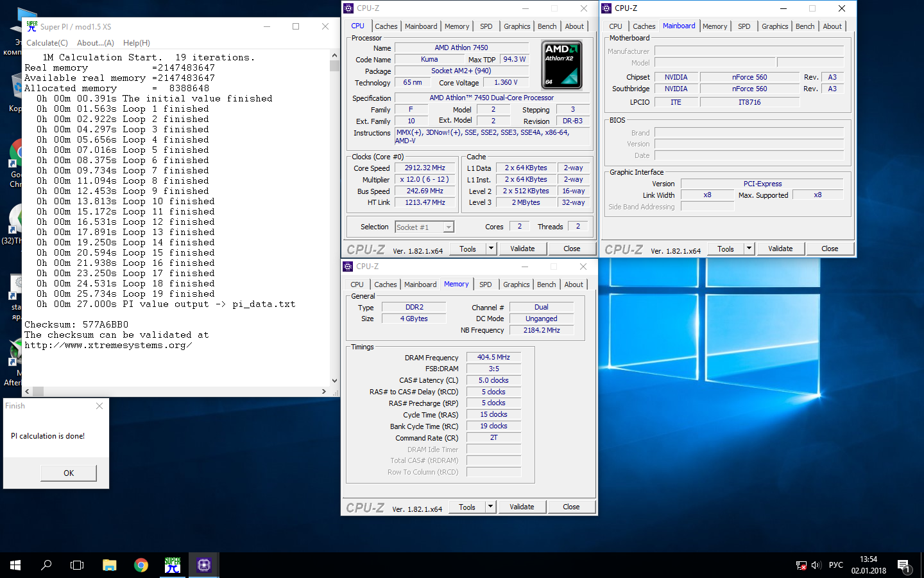The width and height of the screenshot is (924, 578).
Task: Click CPU-Z window icon of Mainboard window
Action: [606, 8]
